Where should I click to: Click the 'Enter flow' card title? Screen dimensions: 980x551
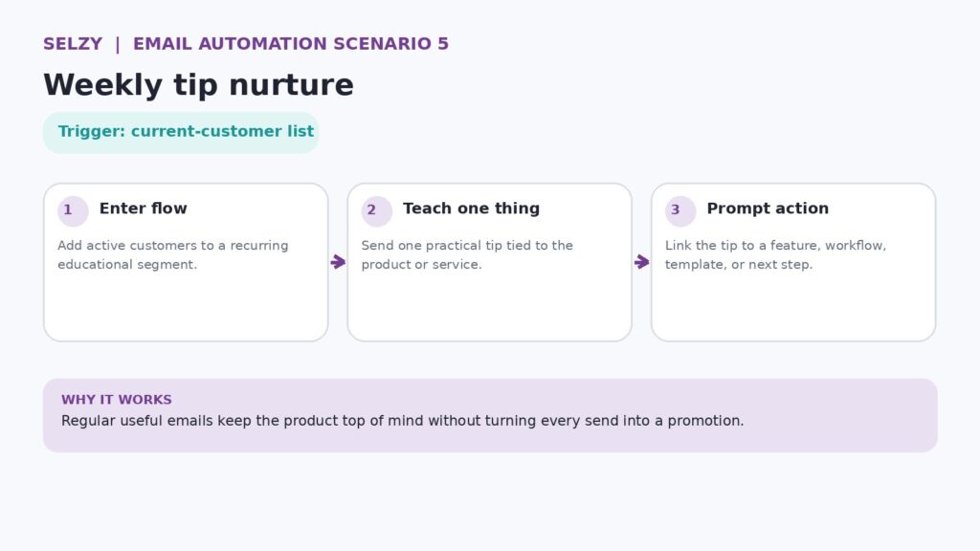(x=144, y=209)
